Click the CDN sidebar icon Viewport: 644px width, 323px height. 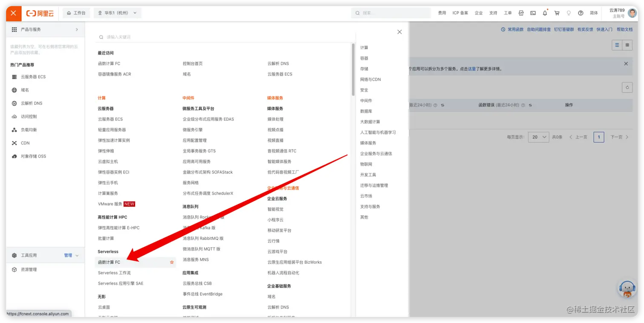(x=14, y=143)
